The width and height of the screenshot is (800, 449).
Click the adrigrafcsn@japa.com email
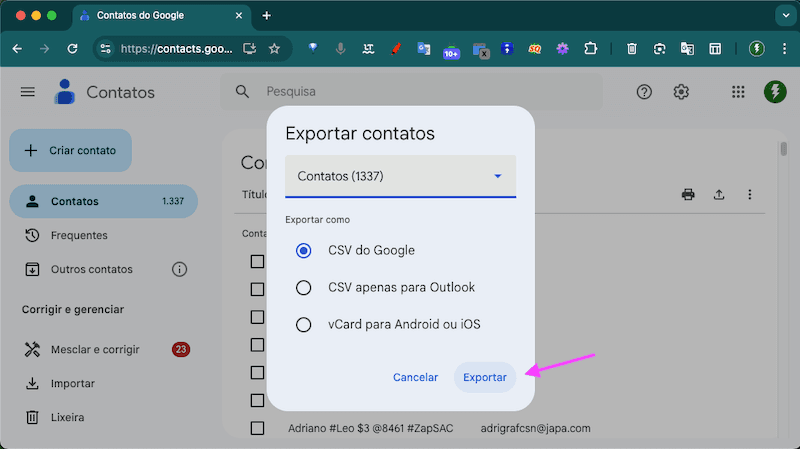(535, 429)
